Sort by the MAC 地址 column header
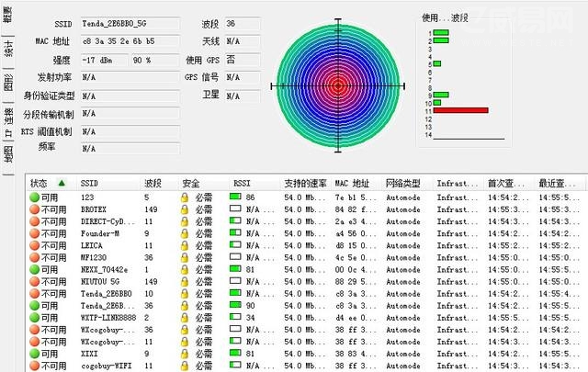588x372 pixels. tap(353, 183)
